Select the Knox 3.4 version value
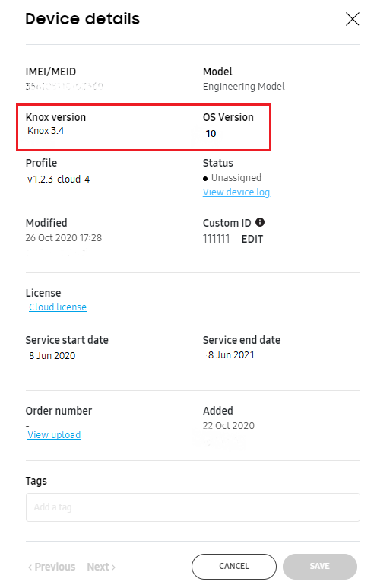The image size is (377, 588). (x=46, y=131)
